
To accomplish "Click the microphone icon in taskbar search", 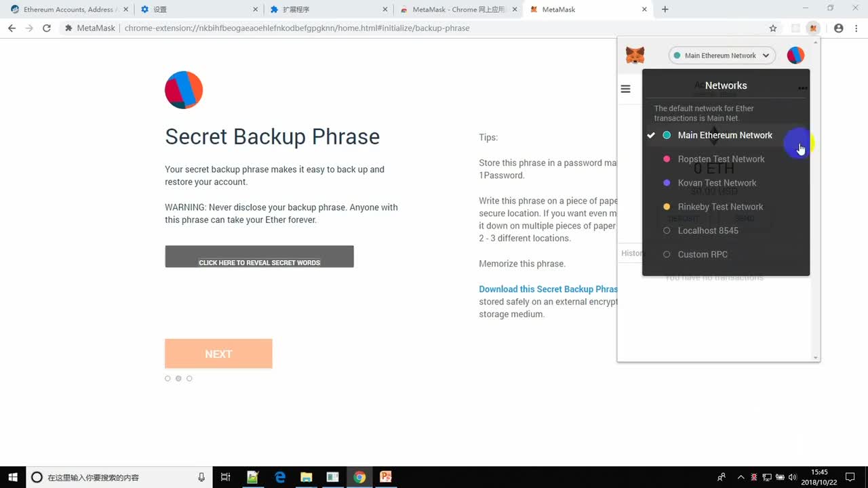I will click(201, 477).
